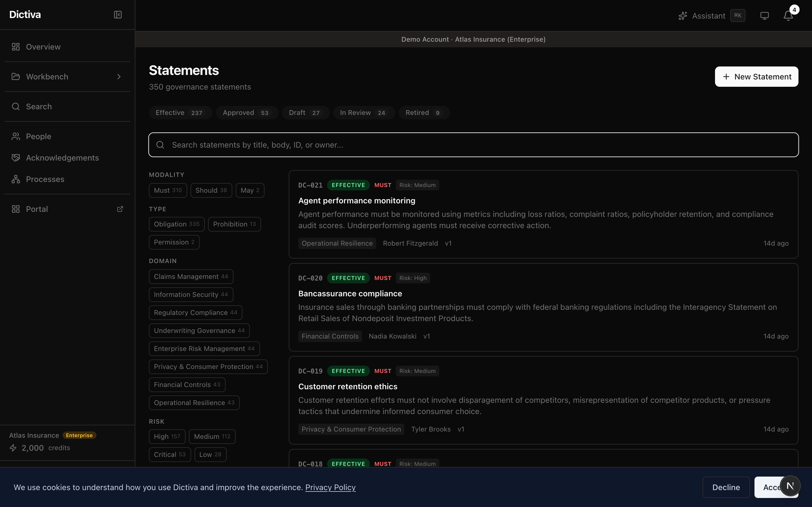Toggle the Must modality filter
Image resolution: width=812 pixels, height=507 pixels.
(x=168, y=190)
